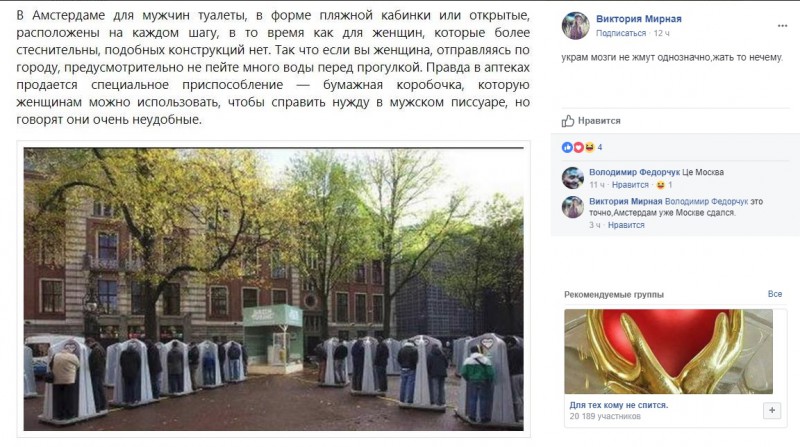The height and width of the screenshot is (447, 800).
Task: Open Виктория Мирная profile name link
Action: click(x=639, y=19)
